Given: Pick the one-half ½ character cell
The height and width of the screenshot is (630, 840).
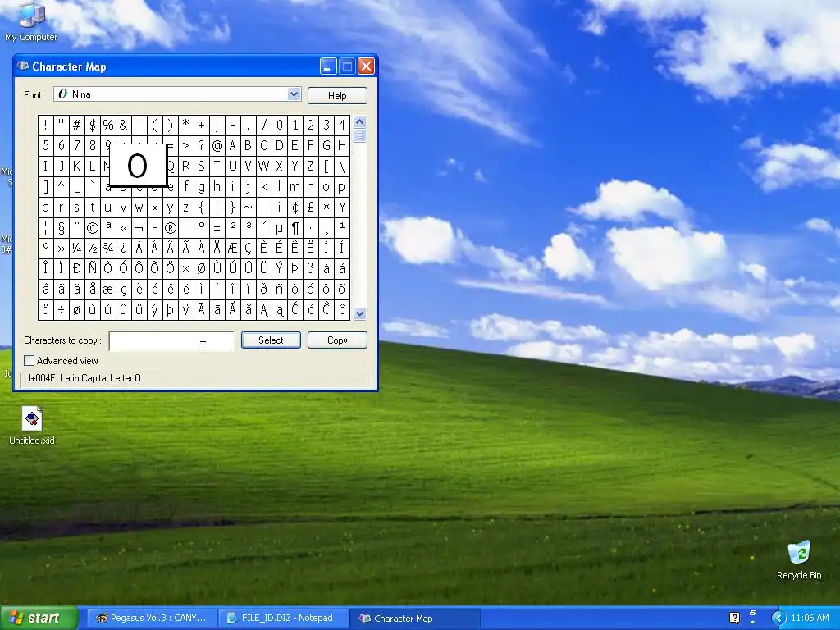Looking at the screenshot, I should pyautogui.click(x=92, y=249).
